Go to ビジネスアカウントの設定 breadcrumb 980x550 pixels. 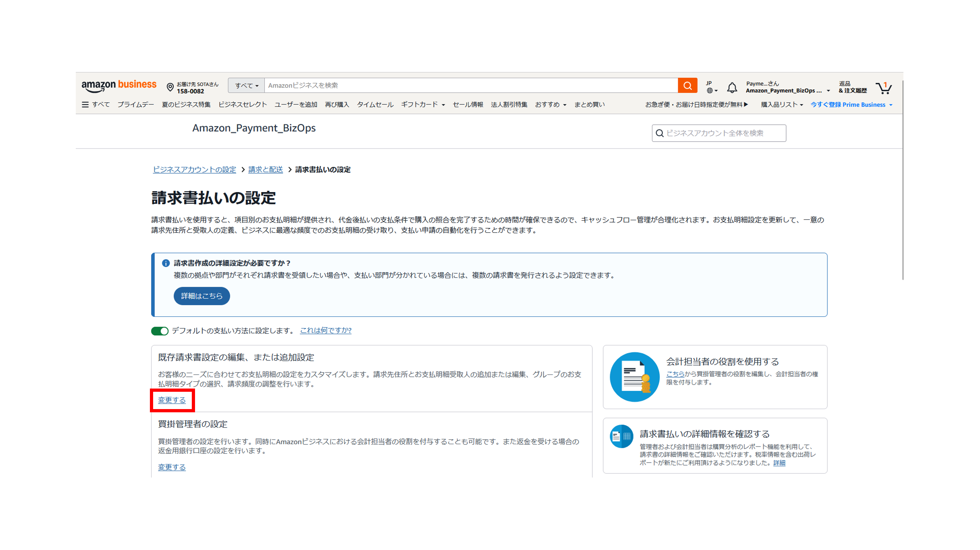pos(194,170)
